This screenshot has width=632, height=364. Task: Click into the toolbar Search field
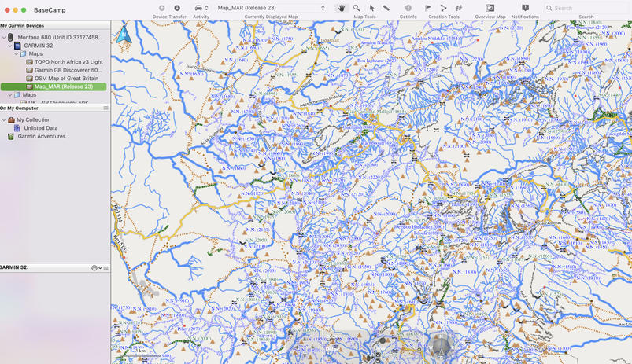(x=588, y=8)
